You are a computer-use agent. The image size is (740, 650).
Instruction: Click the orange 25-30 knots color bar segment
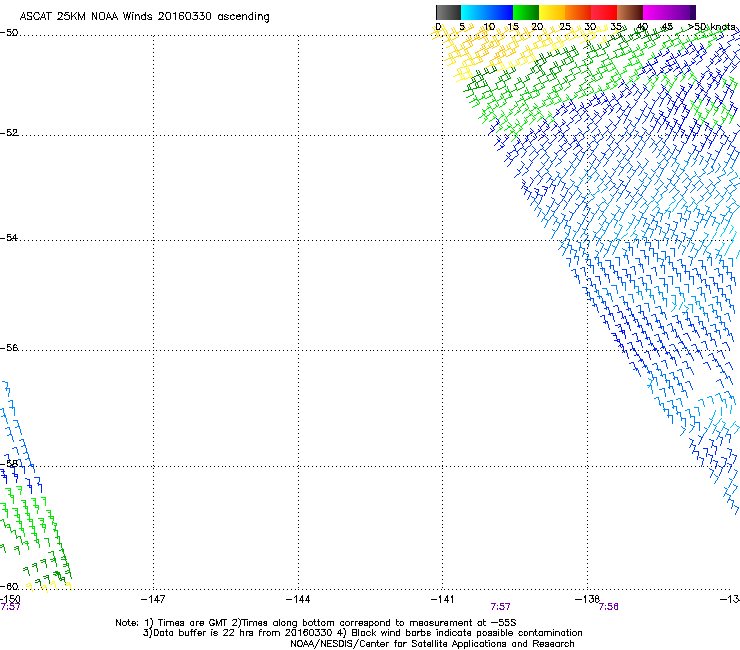578,12
